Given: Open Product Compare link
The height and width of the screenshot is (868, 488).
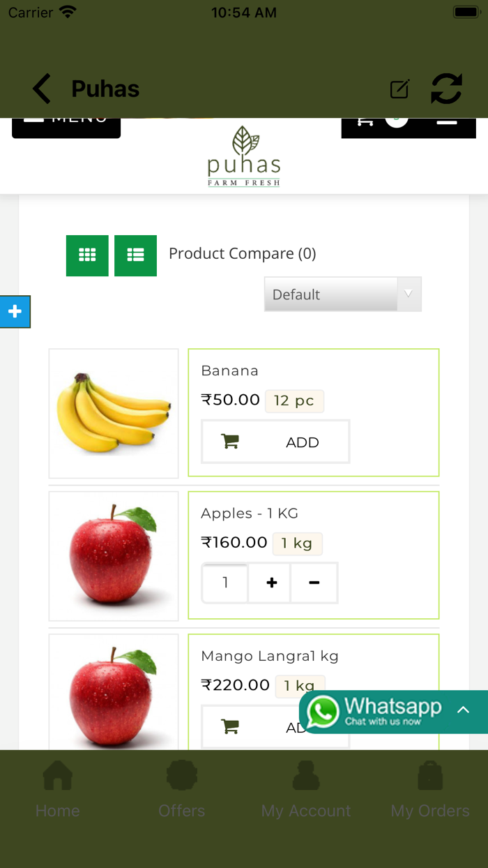Looking at the screenshot, I should [x=242, y=254].
